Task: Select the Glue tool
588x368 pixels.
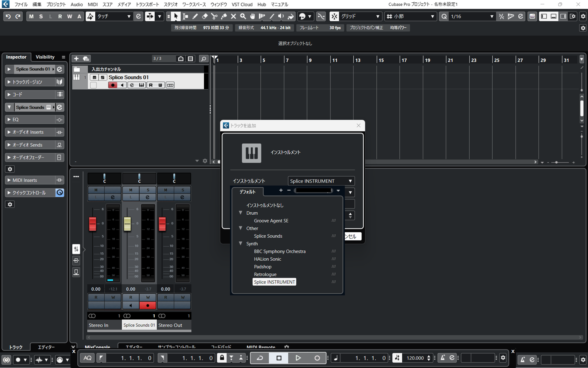Action: pos(224,16)
